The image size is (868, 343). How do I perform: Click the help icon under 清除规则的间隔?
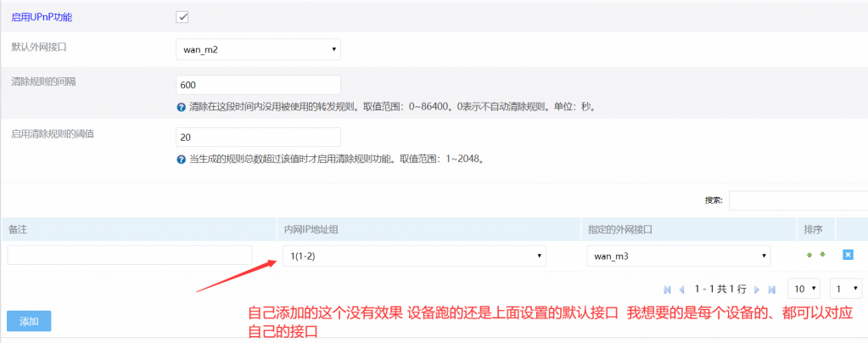click(x=181, y=108)
